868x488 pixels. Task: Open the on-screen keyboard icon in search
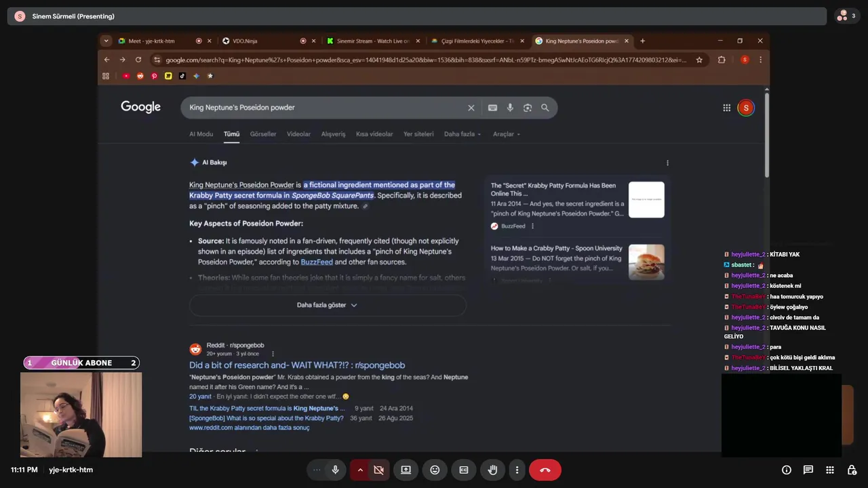click(492, 108)
